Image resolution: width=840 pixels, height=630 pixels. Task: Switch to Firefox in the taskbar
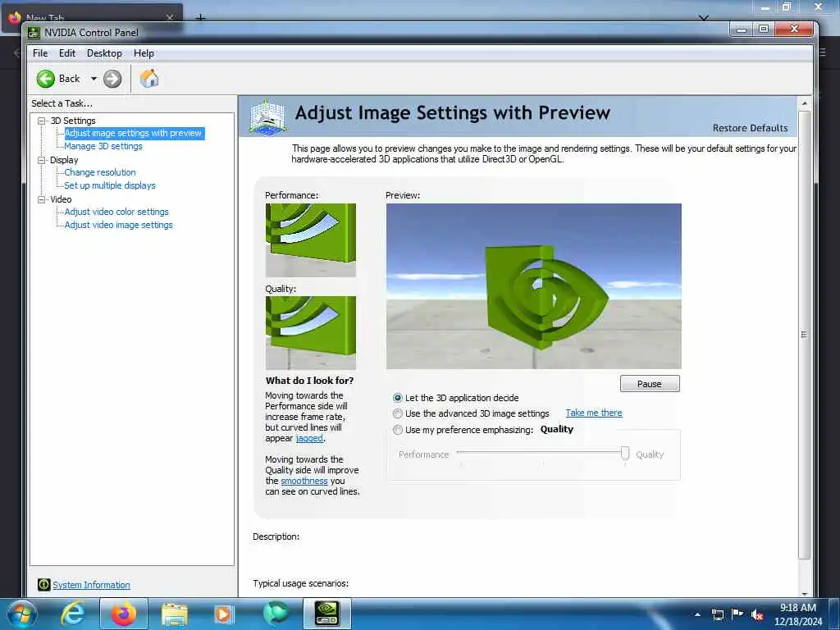[x=123, y=614]
